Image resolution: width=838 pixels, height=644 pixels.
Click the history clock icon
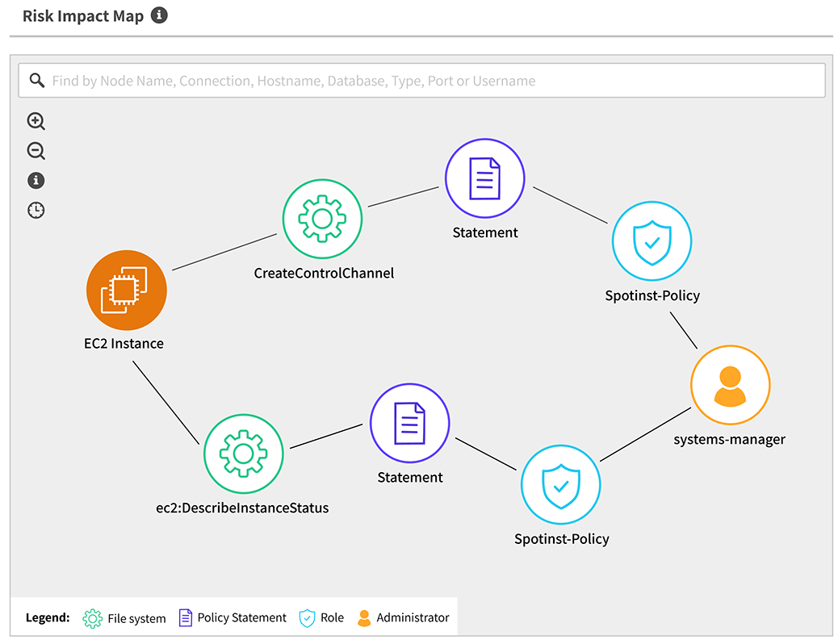point(36,210)
